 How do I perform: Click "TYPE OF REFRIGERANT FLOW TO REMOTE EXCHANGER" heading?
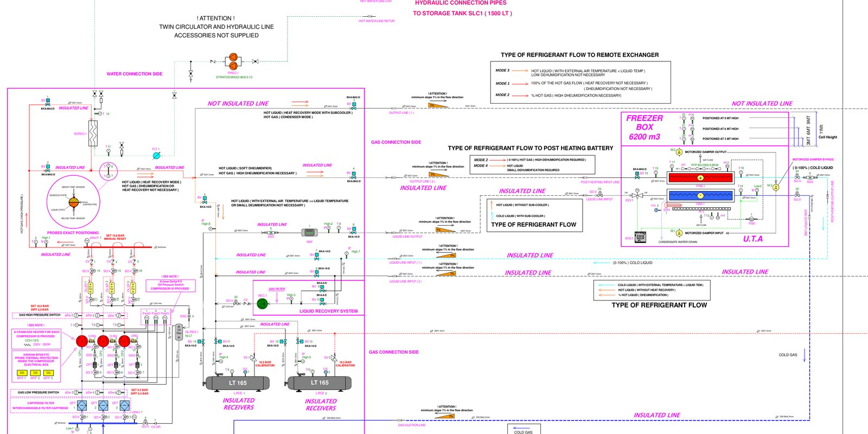pos(579,55)
